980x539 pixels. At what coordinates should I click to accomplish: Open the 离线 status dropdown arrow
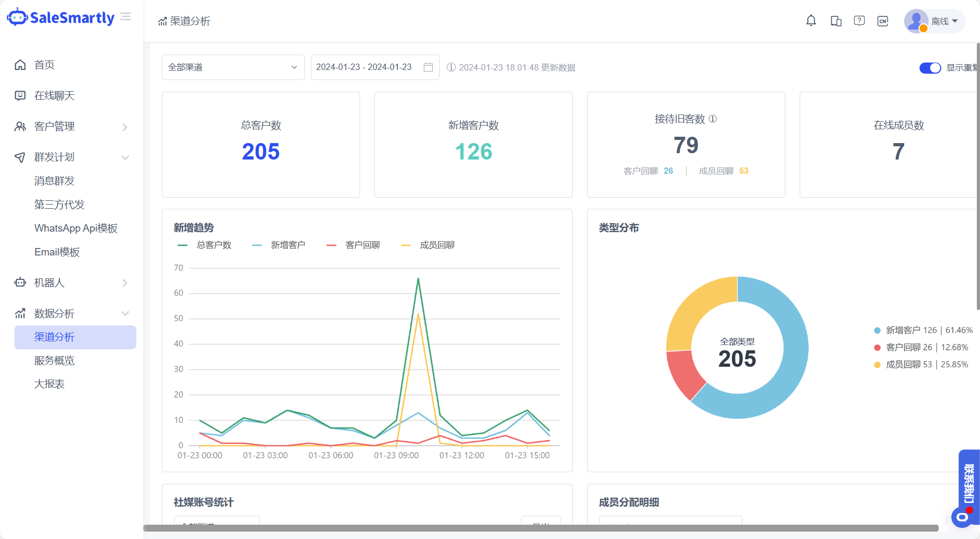[x=955, y=21]
